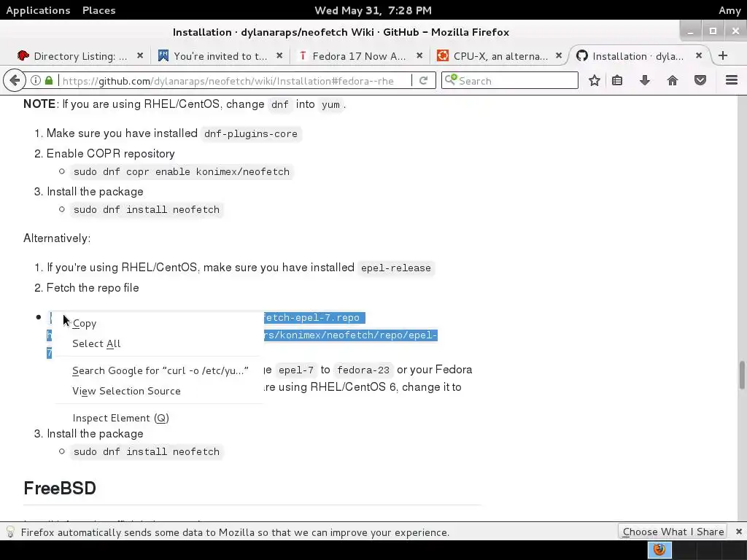Go back with the browser back arrow
This screenshot has width=747, height=560.
click(15, 80)
